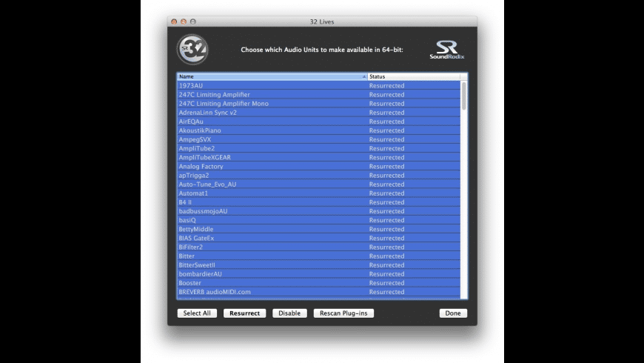The image size is (644, 363).
Task: Click the Done button
Action: [x=453, y=313]
